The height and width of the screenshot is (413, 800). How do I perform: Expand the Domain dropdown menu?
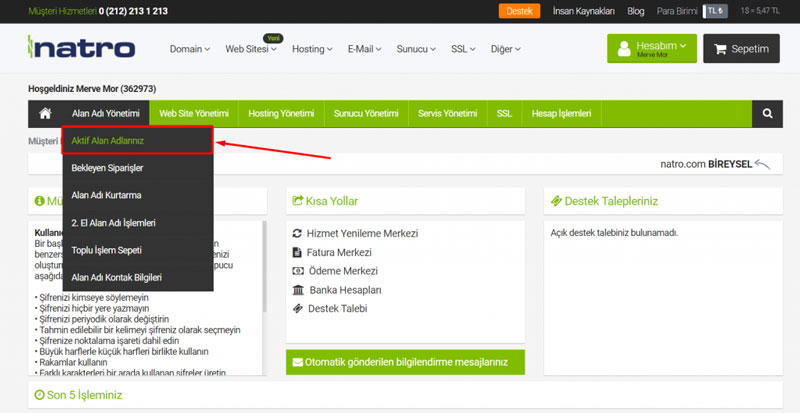point(190,49)
